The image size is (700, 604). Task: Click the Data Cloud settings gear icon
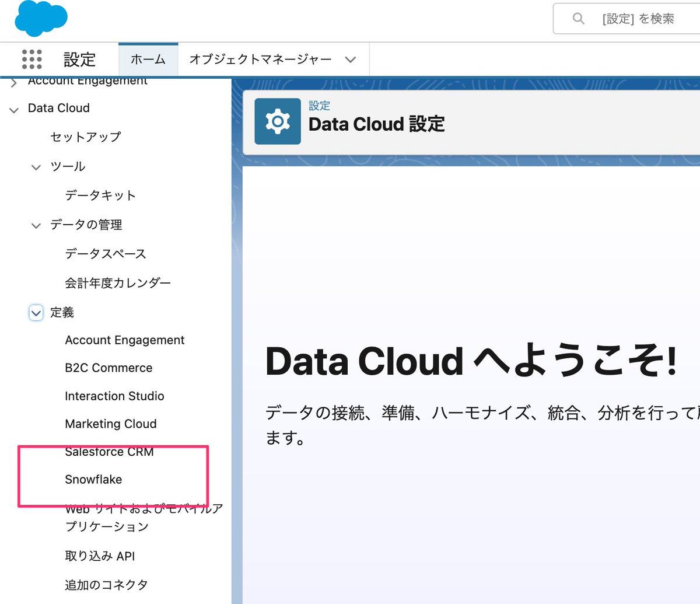click(x=278, y=121)
